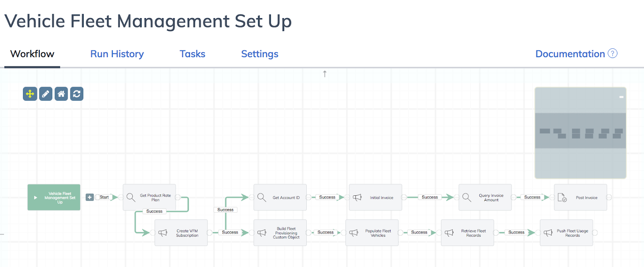The width and height of the screenshot is (644, 267).
Task: Click the home reset view icon
Action: (61, 94)
